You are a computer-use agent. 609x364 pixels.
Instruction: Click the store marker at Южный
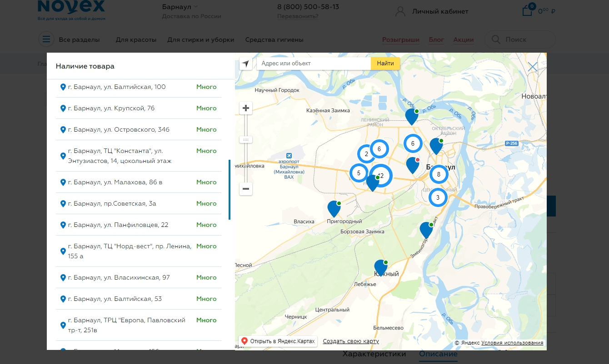tap(381, 268)
